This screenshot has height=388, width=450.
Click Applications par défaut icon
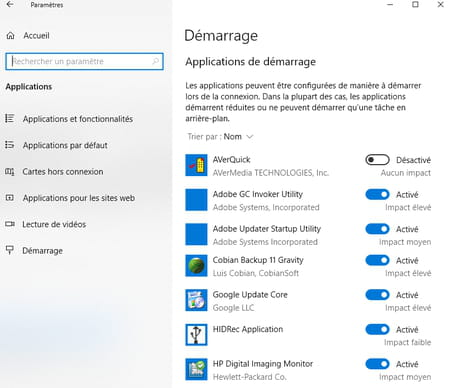[x=10, y=145]
